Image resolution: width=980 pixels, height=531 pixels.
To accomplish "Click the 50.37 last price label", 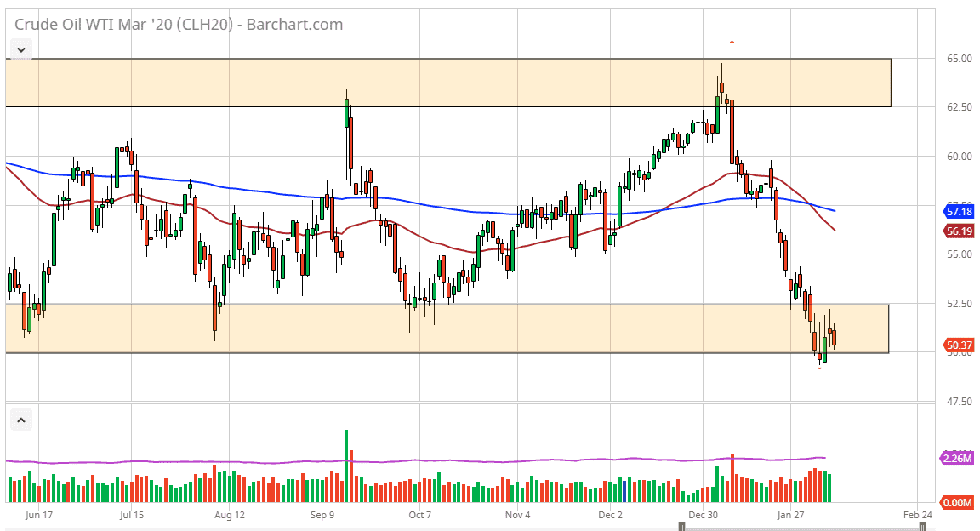I will pyautogui.click(x=959, y=345).
